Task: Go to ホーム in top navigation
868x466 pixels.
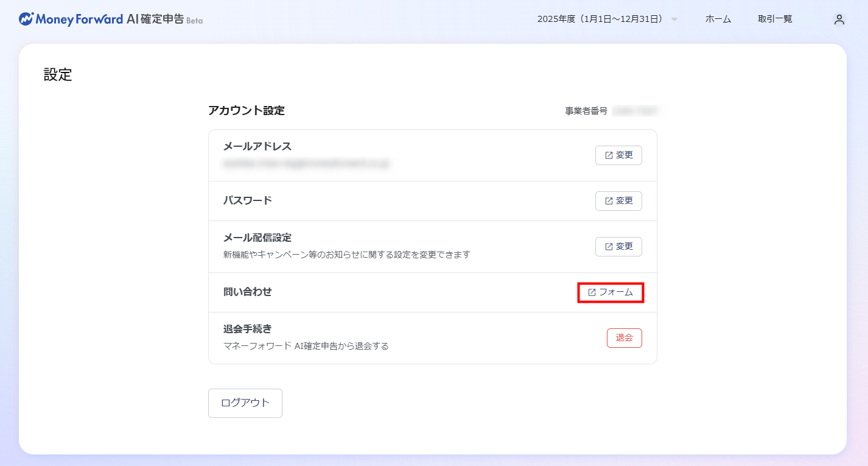Action: point(718,19)
